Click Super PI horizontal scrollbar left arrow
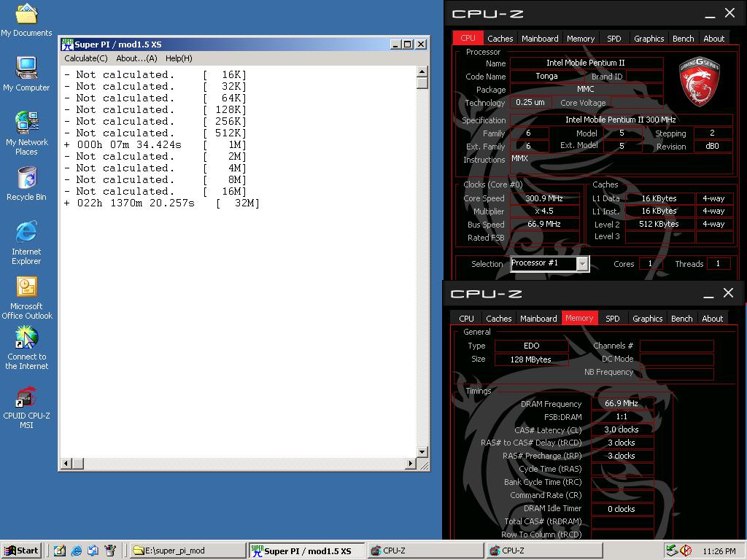The image size is (747, 560). coord(67,463)
